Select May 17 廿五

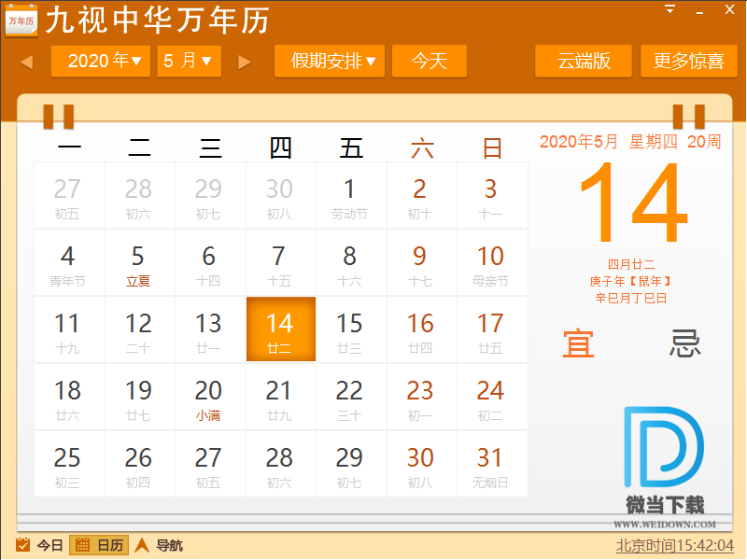point(492,330)
